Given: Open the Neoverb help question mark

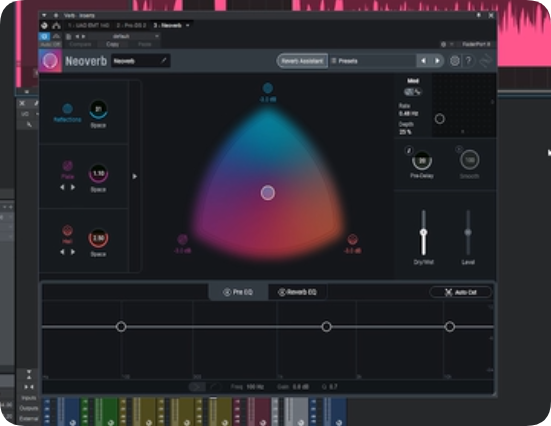Looking at the screenshot, I should 468,61.
